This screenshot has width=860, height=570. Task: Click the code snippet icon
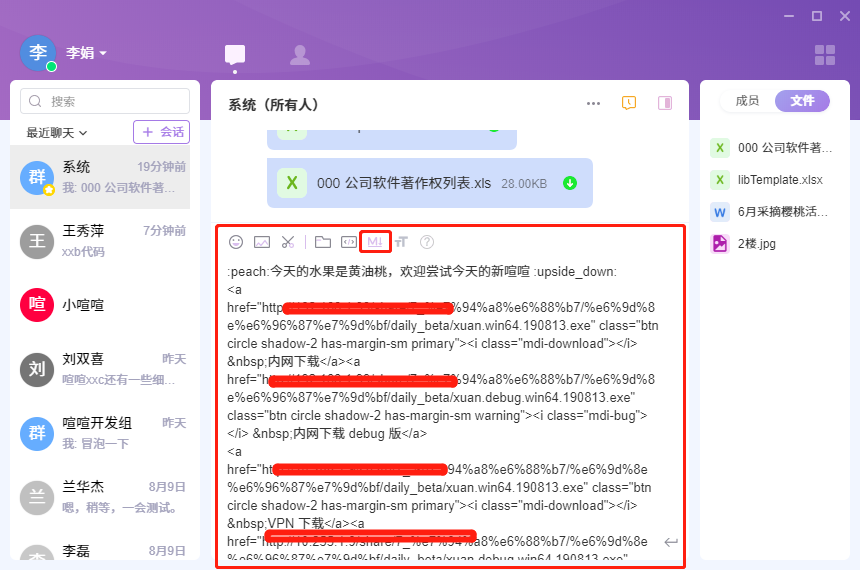[348, 241]
